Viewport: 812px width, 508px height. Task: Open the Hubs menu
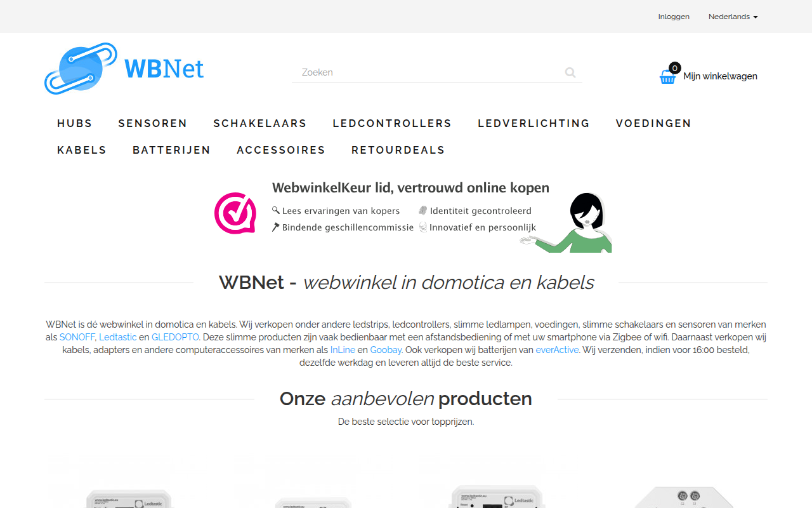(75, 123)
